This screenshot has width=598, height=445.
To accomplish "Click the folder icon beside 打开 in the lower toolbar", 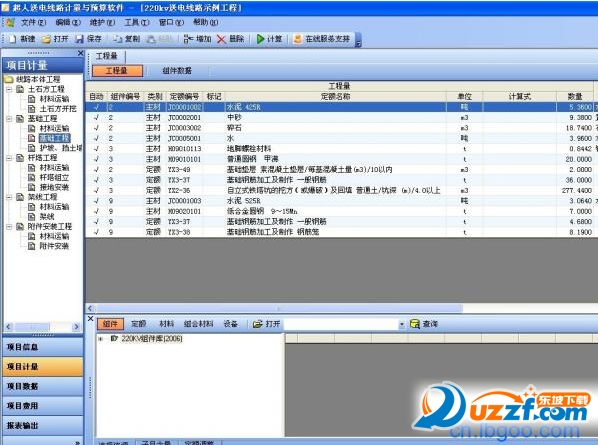I will coord(258,324).
